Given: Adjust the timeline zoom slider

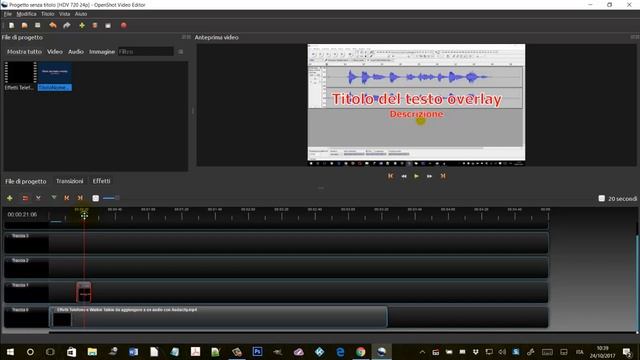Looking at the screenshot, I should tap(111, 198).
